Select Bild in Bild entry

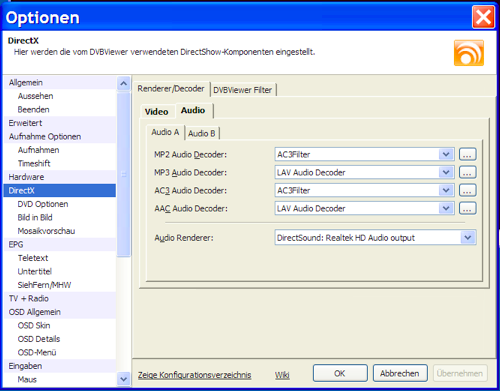(60, 217)
